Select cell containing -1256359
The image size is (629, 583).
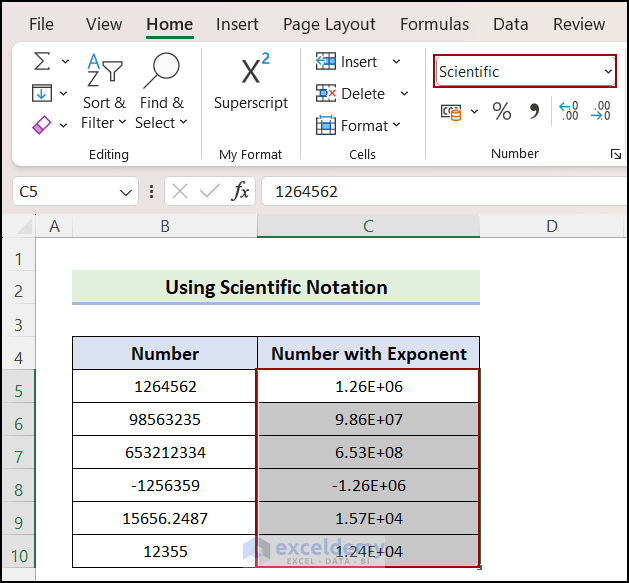(x=165, y=485)
